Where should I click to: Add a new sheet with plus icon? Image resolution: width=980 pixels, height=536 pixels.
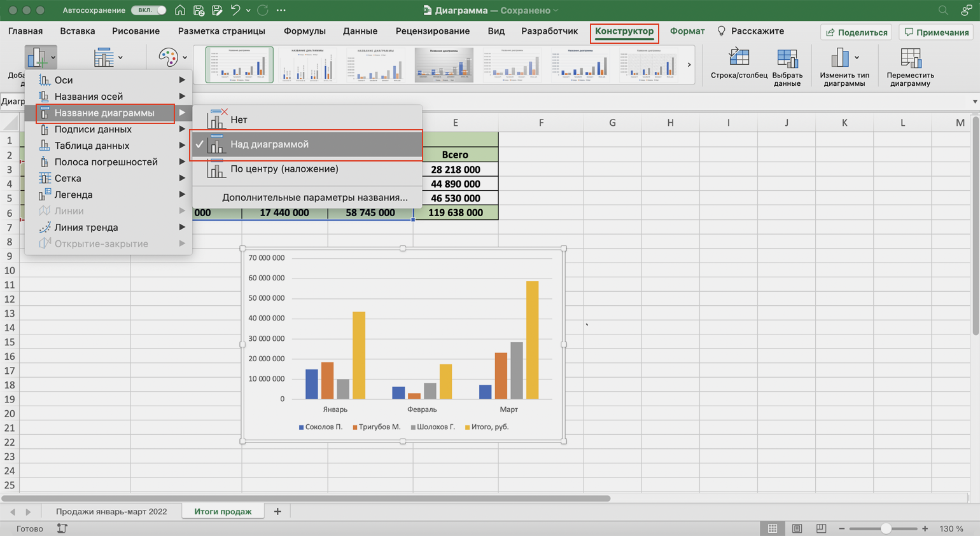point(277,511)
